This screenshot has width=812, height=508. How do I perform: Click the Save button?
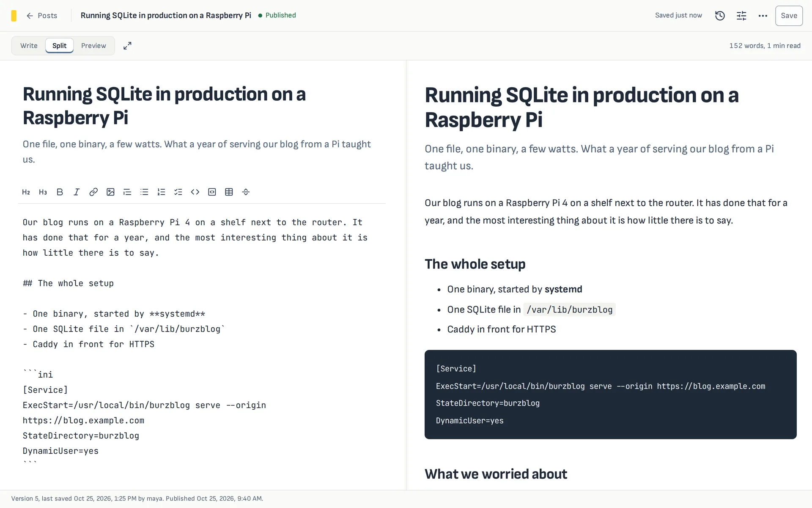click(x=789, y=16)
